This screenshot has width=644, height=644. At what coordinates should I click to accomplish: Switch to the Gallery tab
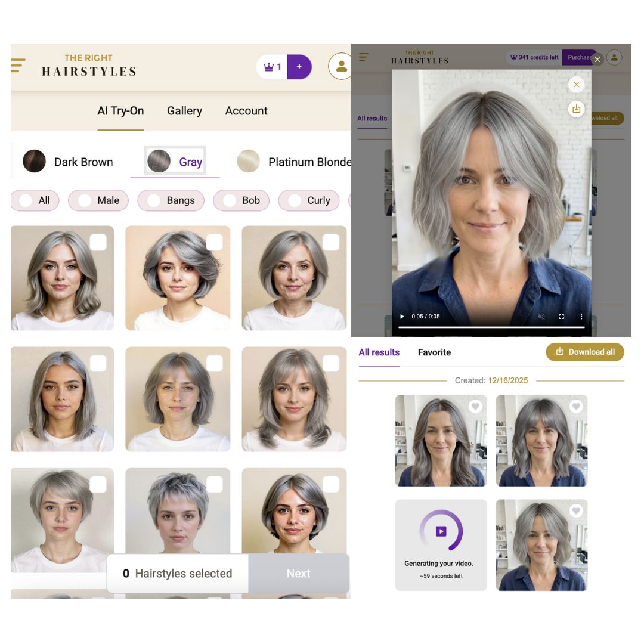tap(184, 111)
